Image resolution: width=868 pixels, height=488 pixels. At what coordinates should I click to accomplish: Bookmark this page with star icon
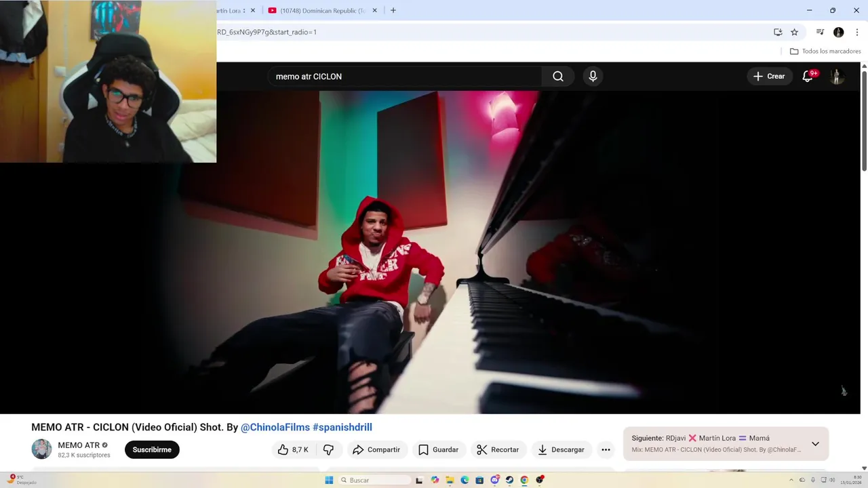point(794,32)
